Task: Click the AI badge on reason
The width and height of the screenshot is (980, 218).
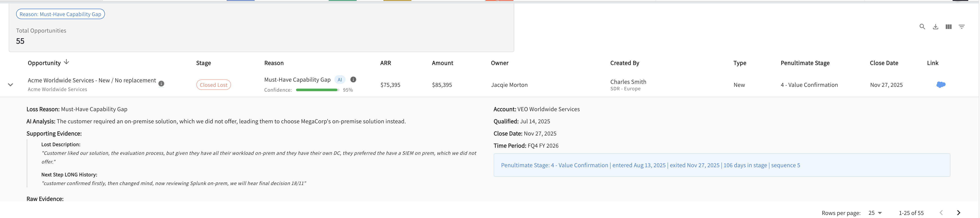Action: coord(340,79)
